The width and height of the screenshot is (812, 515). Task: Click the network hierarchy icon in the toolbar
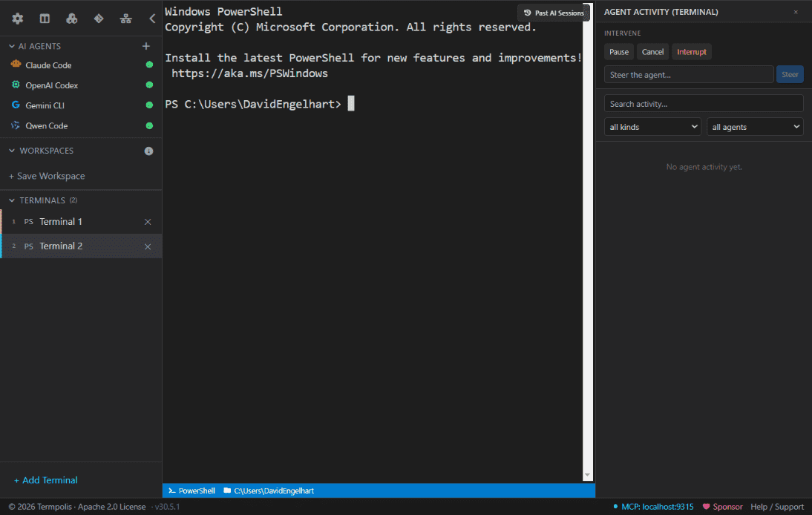pyautogui.click(x=125, y=19)
